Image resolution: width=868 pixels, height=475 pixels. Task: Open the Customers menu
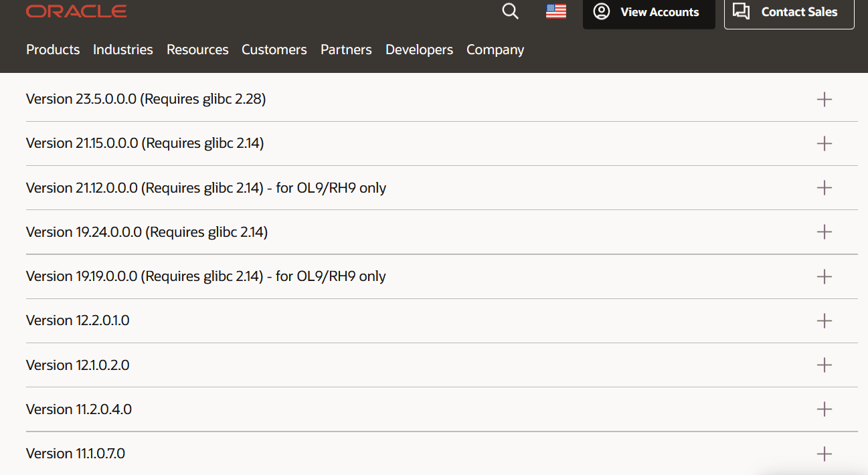274,50
